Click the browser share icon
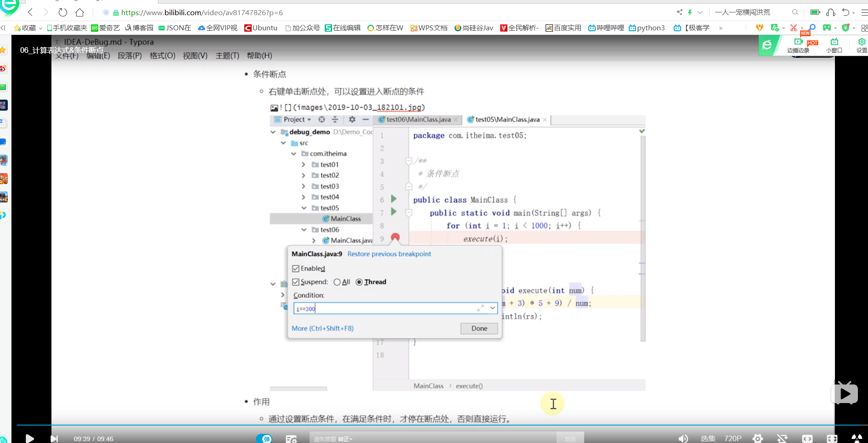Image resolution: width=868 pixels, height=443 pixels. (x=679, y=12)
